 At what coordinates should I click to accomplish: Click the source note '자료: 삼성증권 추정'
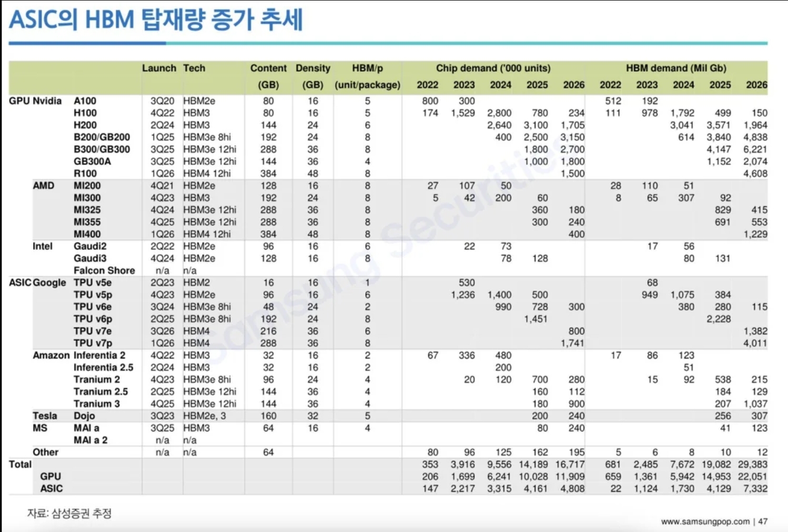point(69,514)
